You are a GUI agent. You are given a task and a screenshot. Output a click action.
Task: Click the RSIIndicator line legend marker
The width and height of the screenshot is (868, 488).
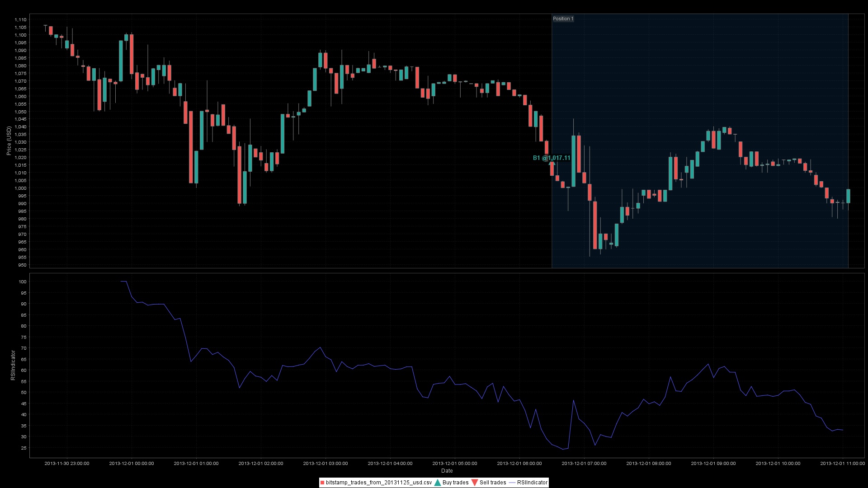pos(512,483)
